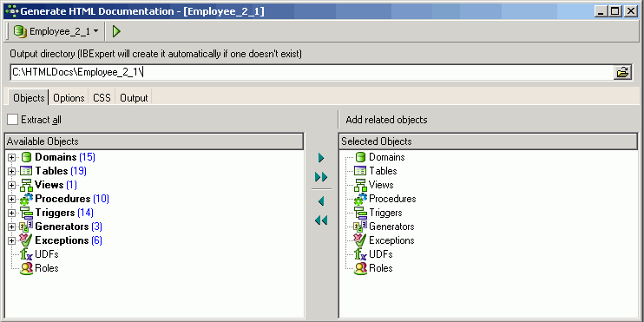The image size is (644, 322).
Task: Select Domains icon in Available Objects
Action: point(26,157)
